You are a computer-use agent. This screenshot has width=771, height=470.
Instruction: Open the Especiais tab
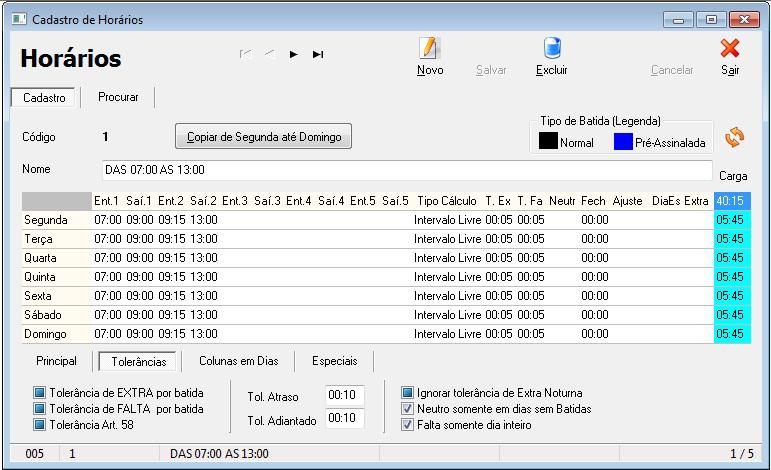(x=334, y=360)
